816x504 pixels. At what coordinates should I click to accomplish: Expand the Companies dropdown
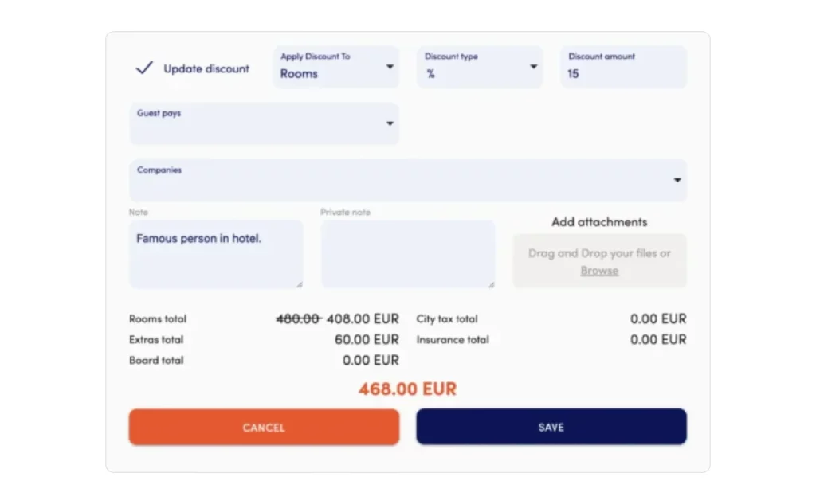408,180
